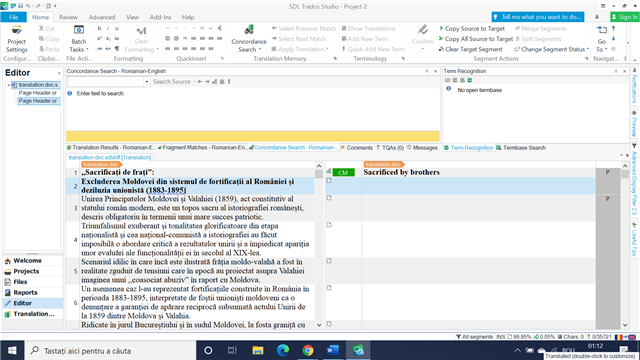
Task: Open Projects view in navigation pane
Action: pyautogui.click(x=33, y=271)
